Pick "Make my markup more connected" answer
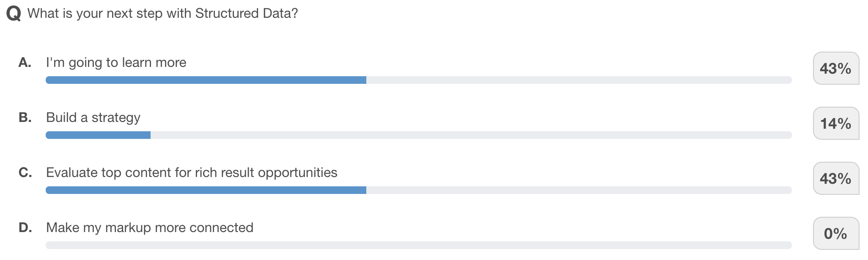 tap(150, 228)
